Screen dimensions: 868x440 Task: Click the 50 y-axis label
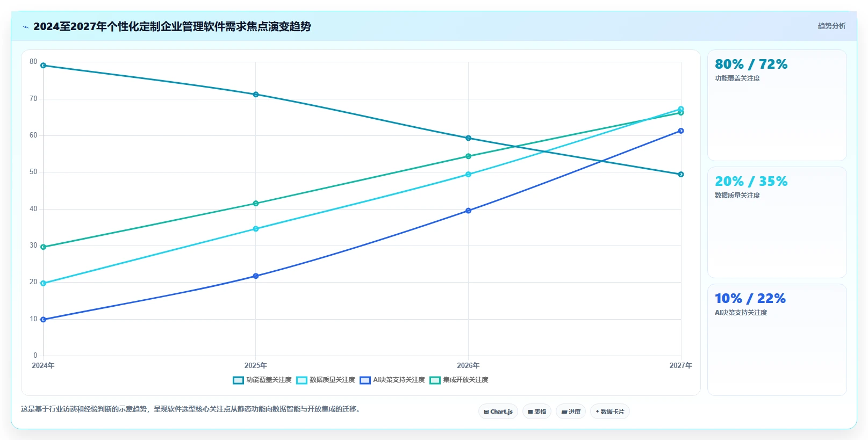(33, 172)
